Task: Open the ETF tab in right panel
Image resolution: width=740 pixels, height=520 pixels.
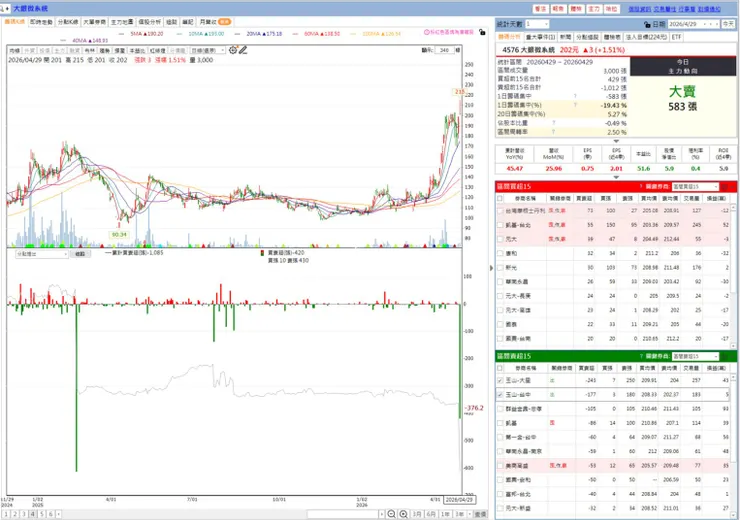Action: click(676, 37)
